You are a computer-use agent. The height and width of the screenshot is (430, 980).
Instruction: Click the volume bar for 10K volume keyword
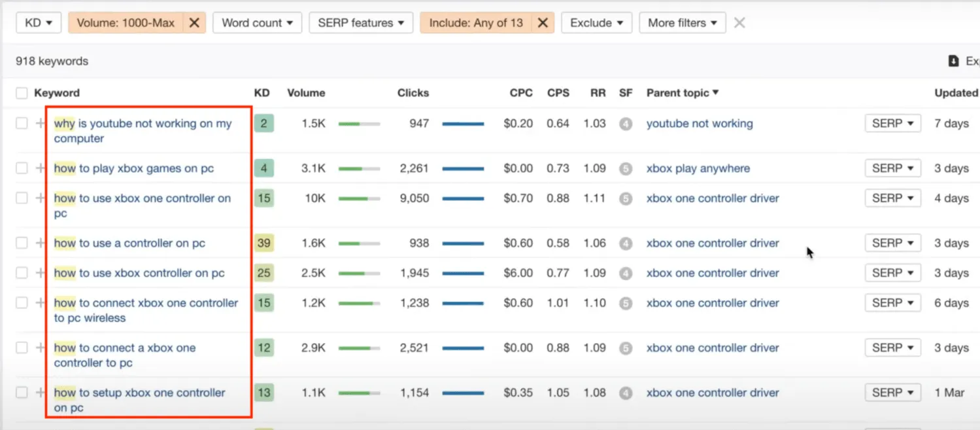point(359,198)
